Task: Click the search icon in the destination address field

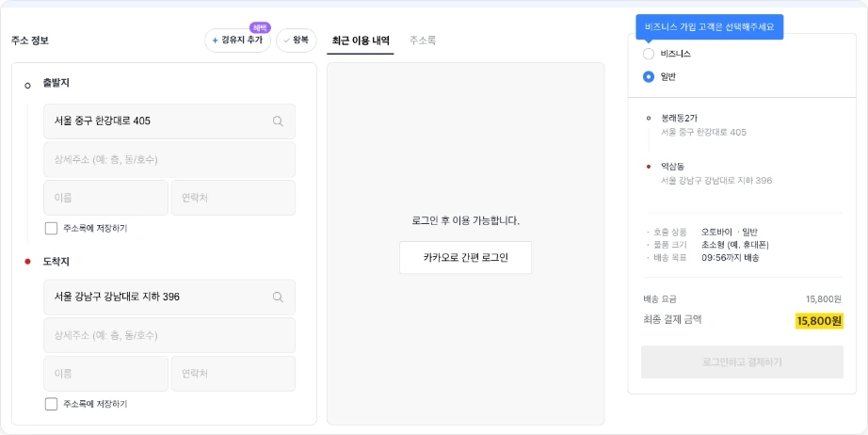Action: pyautogui.click(x=278, y=298)
